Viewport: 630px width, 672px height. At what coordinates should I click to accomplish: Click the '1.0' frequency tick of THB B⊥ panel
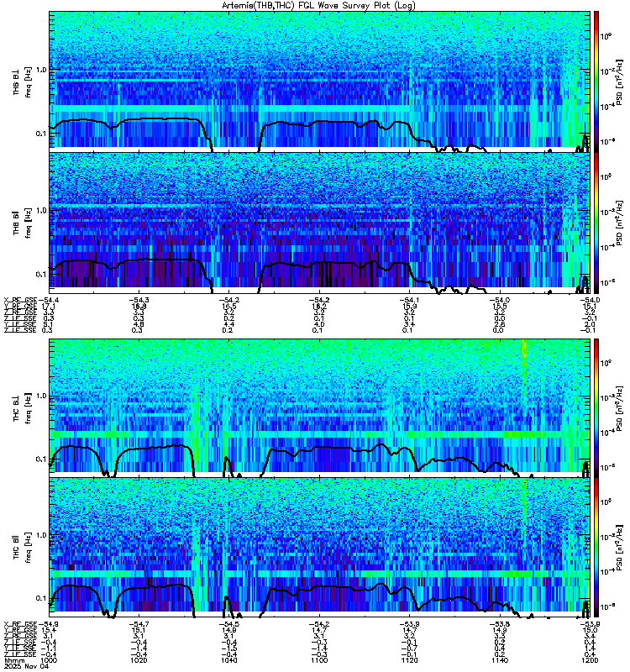41,70
